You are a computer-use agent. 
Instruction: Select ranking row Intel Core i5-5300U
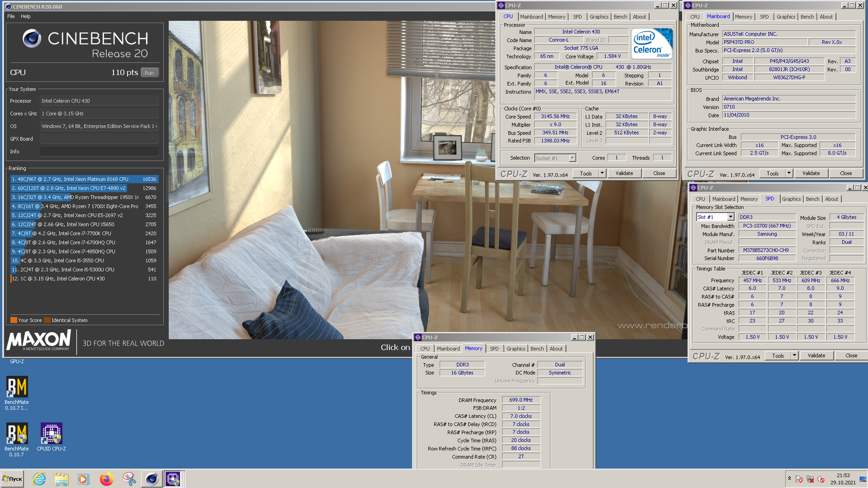(84, 270)
